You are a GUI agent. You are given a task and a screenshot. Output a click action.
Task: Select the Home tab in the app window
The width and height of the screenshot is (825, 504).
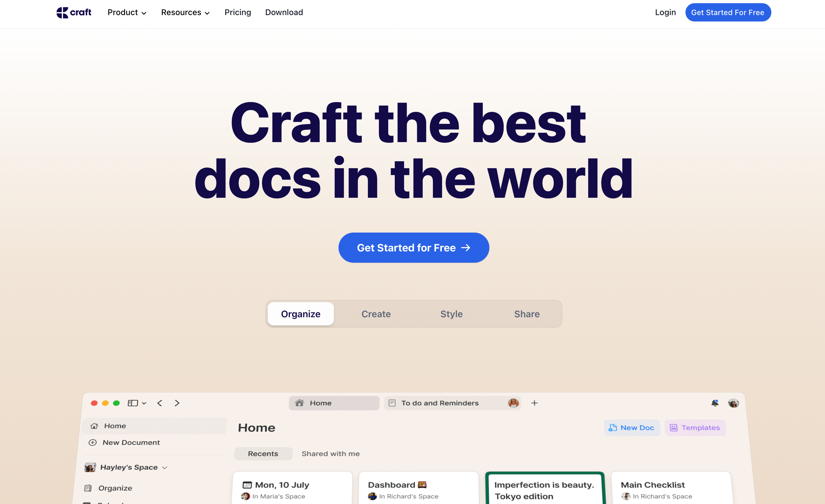click(x=334, y=403)
